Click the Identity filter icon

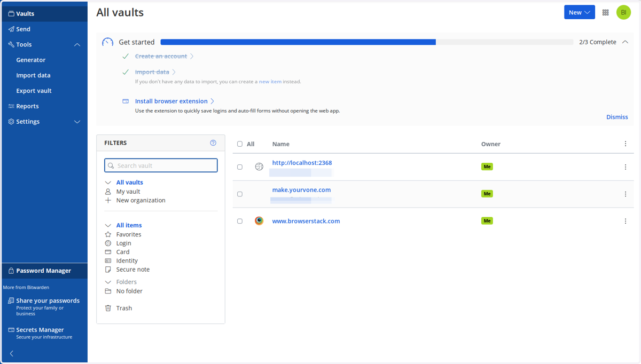click(108, 260)
